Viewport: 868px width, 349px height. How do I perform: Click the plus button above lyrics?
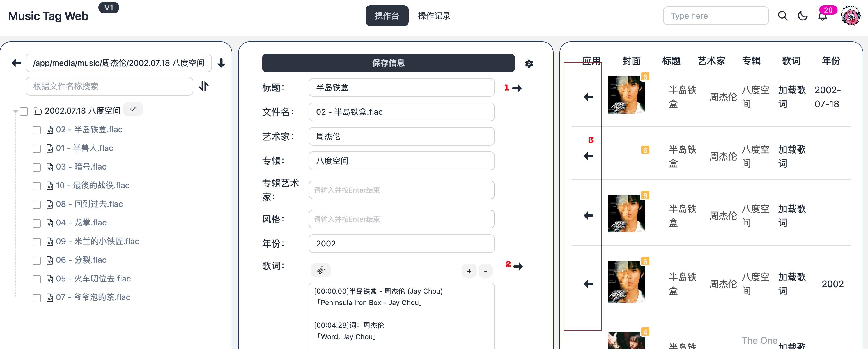469,271
